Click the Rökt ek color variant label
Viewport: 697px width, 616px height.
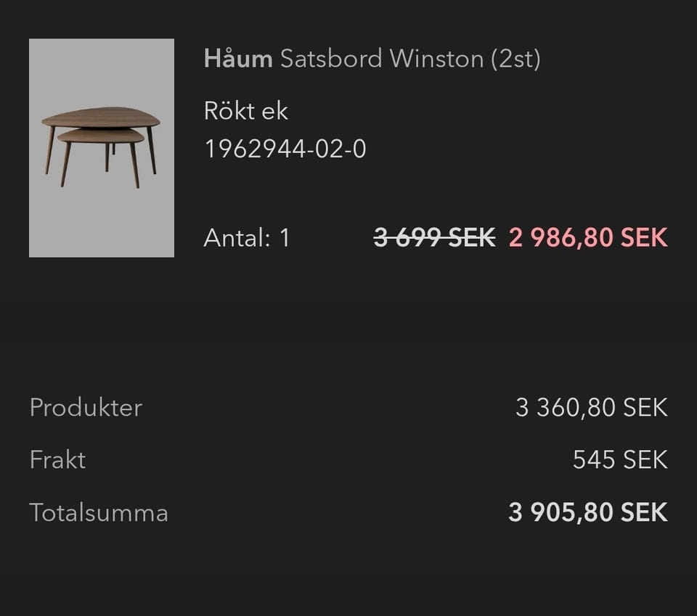[245, 111]
